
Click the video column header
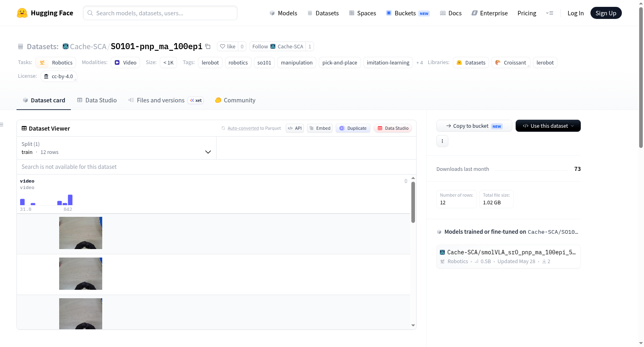[27, 181]
